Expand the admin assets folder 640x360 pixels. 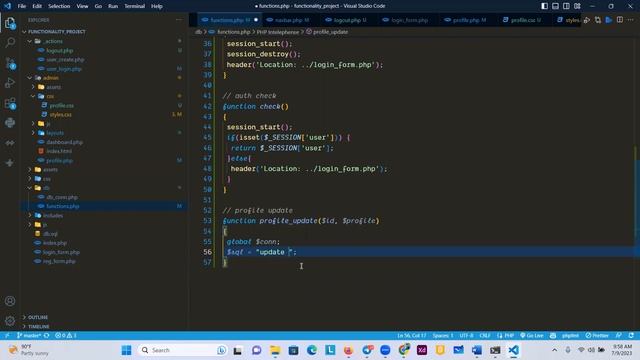point(53,87)
